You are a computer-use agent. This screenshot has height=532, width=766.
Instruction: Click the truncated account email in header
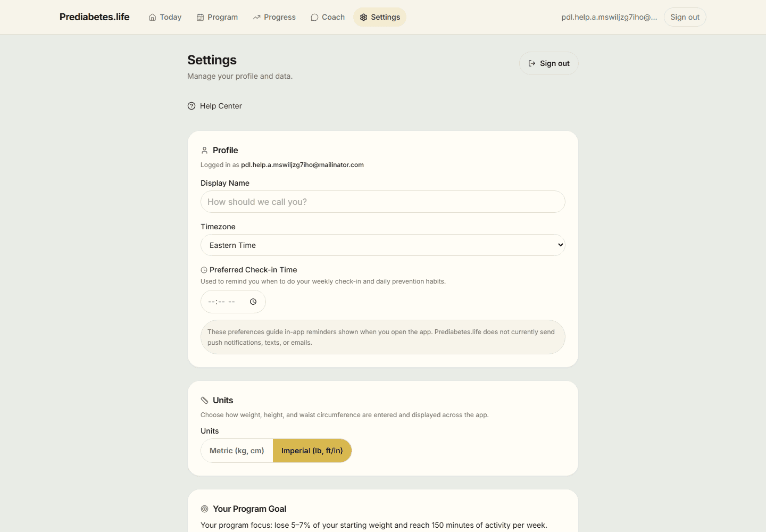609,17
